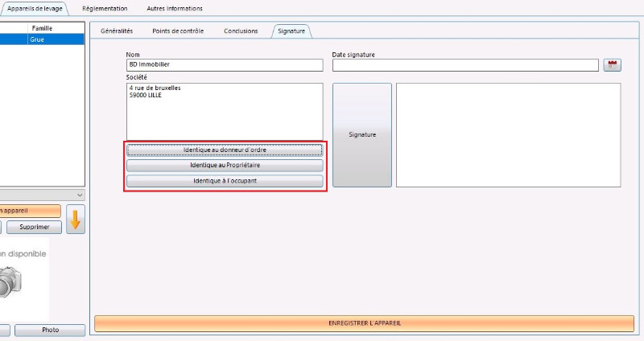Open the Réglementation top tab
The image size is (644, 341).
pyautogui.click(x=105, y=8)
